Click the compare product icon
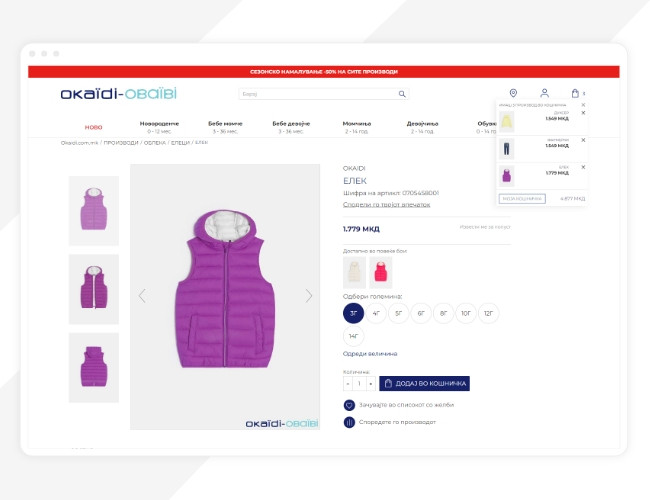Screen dimensions: 650x500 349,422
